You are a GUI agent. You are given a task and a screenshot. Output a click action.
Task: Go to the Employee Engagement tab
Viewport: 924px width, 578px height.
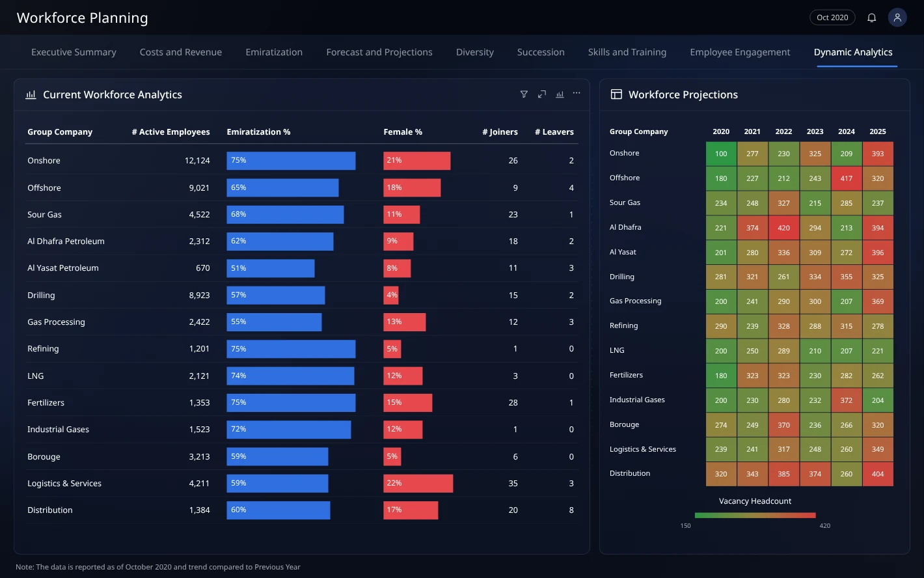(x=740, y=52)
